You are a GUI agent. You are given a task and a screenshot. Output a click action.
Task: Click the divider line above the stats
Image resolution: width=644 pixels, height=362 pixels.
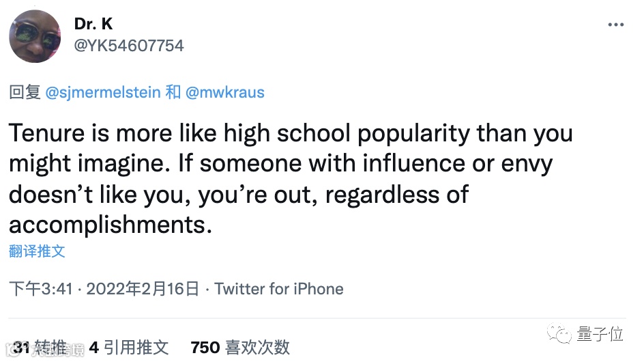pos(317,318)
